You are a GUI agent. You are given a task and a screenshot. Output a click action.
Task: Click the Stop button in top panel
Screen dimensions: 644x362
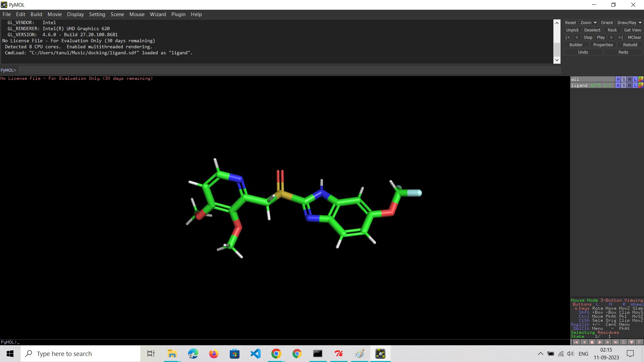pyautogui.click(x=588, y=38)
